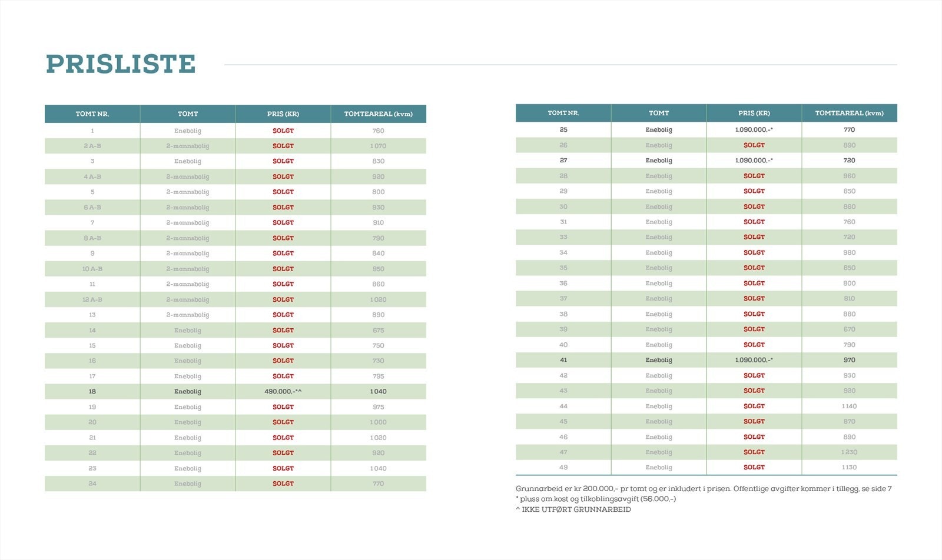Click the price of plot 41
942x560 pixels.
[754, 360]
